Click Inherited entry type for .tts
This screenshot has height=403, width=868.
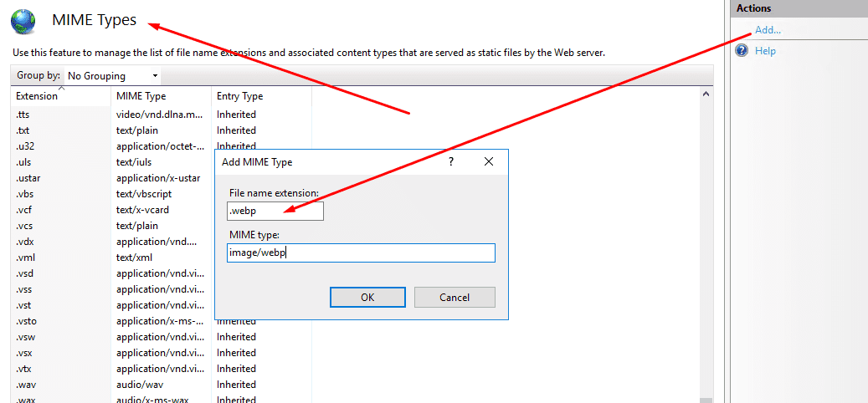point(236,115)
